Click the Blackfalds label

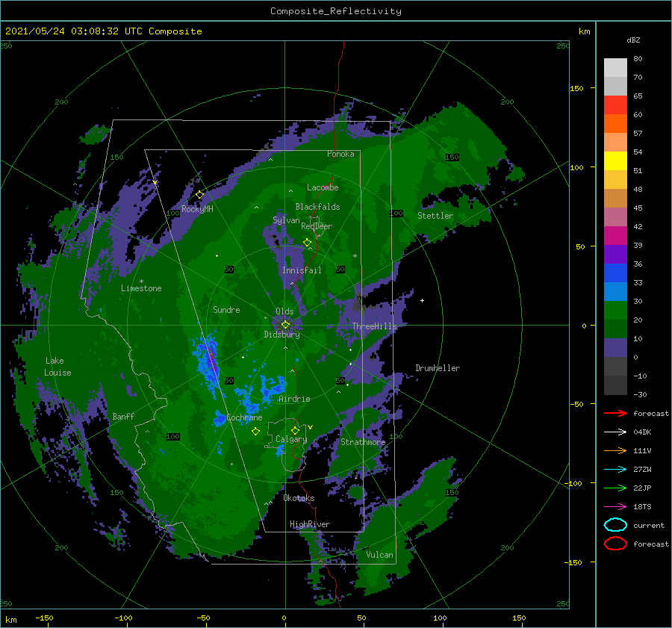coord(317,207)
